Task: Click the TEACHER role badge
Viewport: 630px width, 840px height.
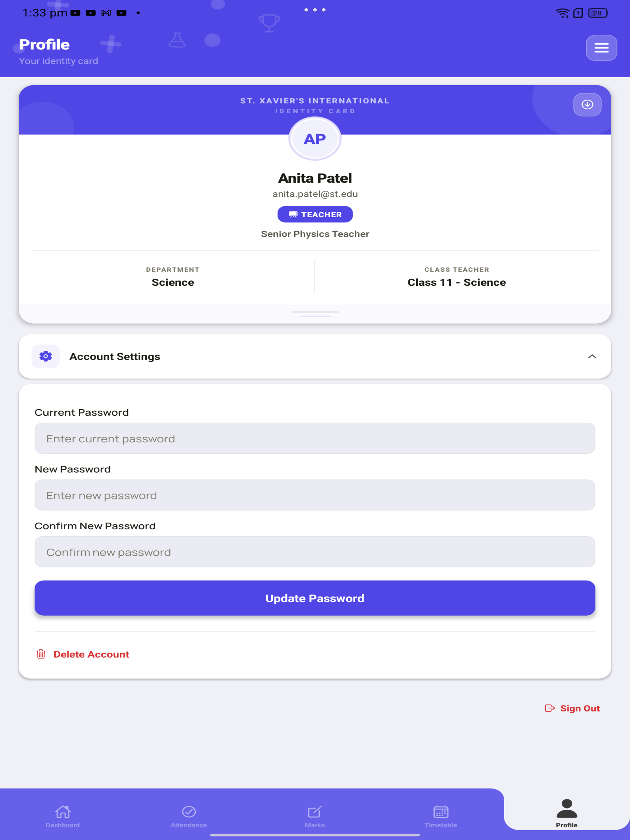Action: click(x=315, y=215)
